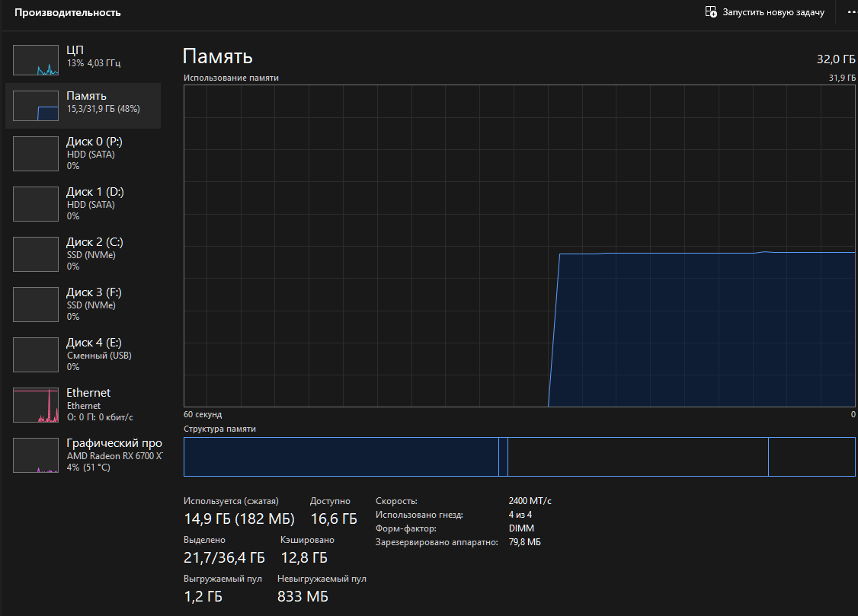The image size is (858, 616).
Task: Click the '16,6 ГБ' available value
Action: [334, 519]
